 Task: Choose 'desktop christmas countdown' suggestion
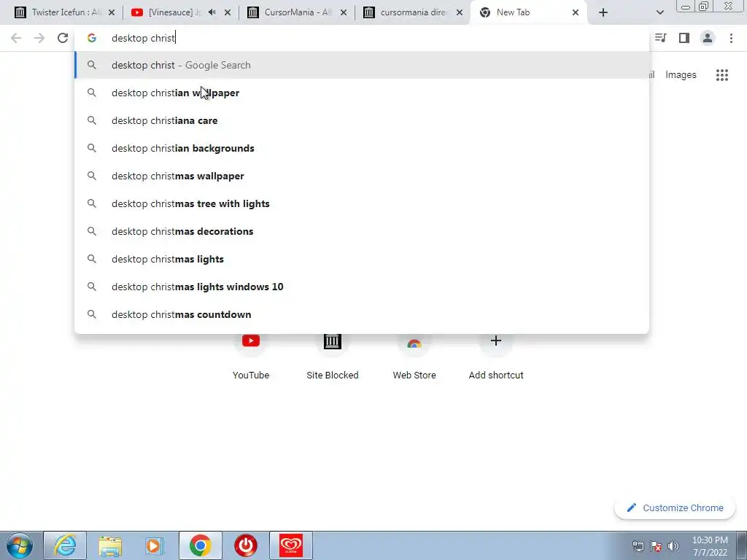(x=362, y=314)
